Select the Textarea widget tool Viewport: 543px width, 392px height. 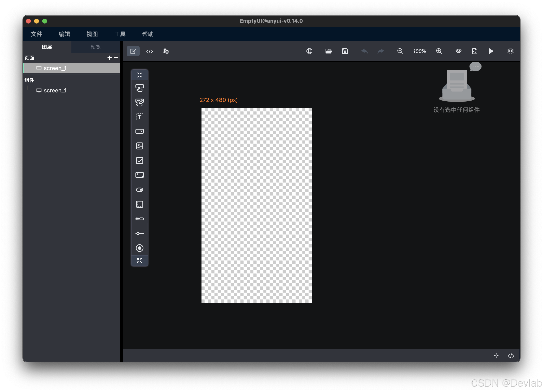coord(140,175)
